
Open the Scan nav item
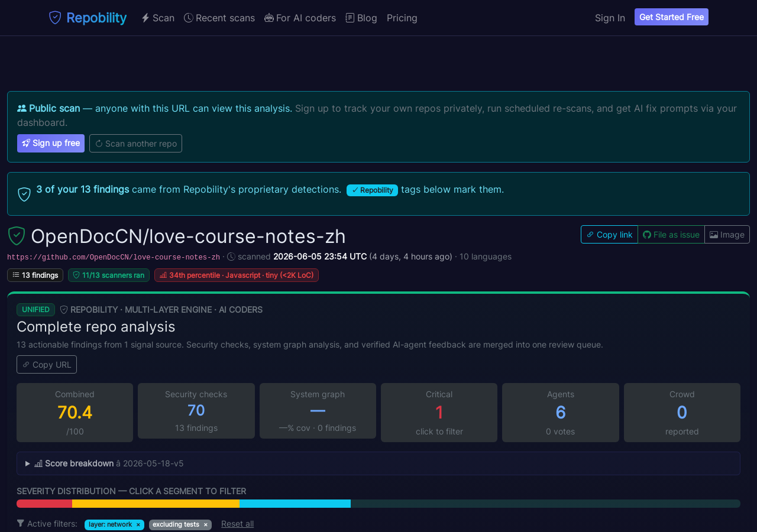158,18
